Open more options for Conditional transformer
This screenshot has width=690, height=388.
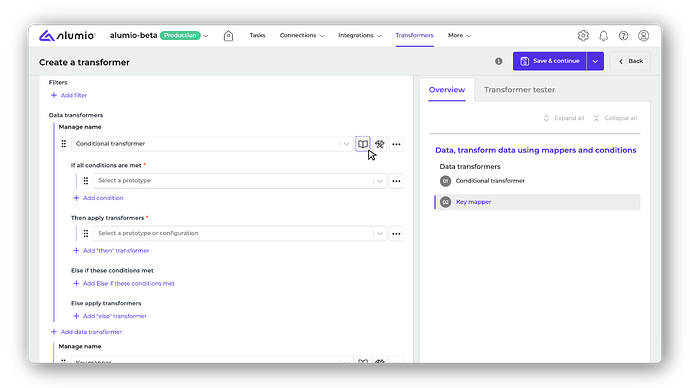[396, 144]
